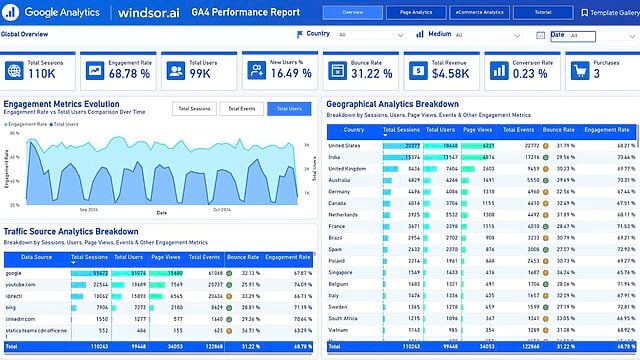Toggle Total Users legend item
The width and height of the screenshot is (640, 360).
click(x=64, y=124)
